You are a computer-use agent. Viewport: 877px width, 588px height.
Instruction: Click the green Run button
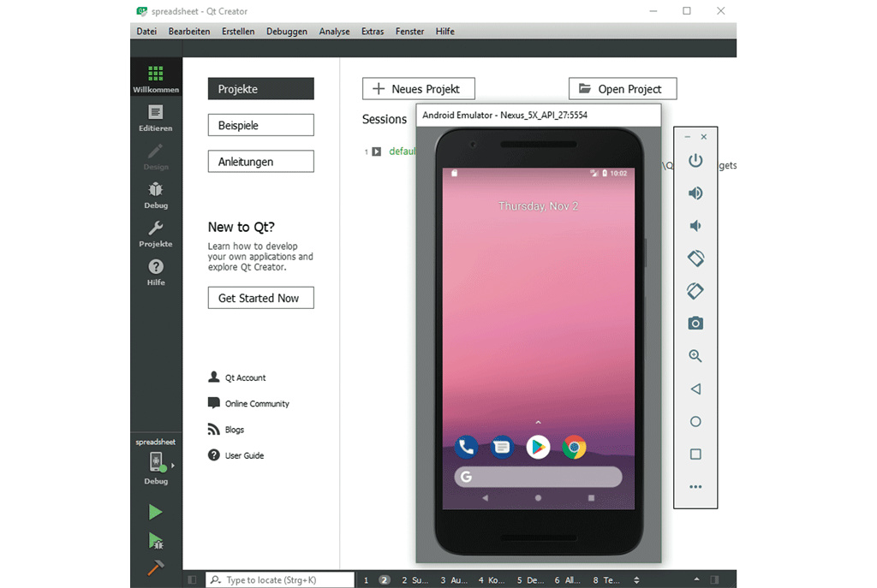[x=155, y=512]
